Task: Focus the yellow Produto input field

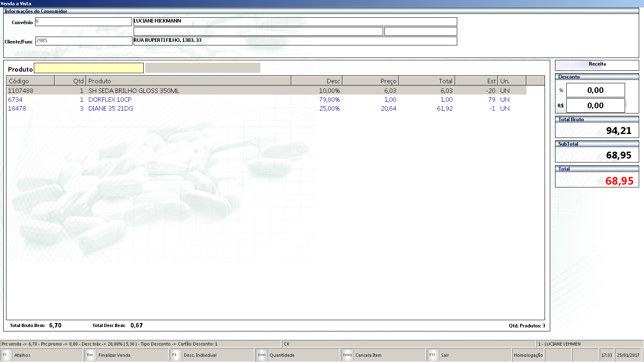Action: [89, 68]
